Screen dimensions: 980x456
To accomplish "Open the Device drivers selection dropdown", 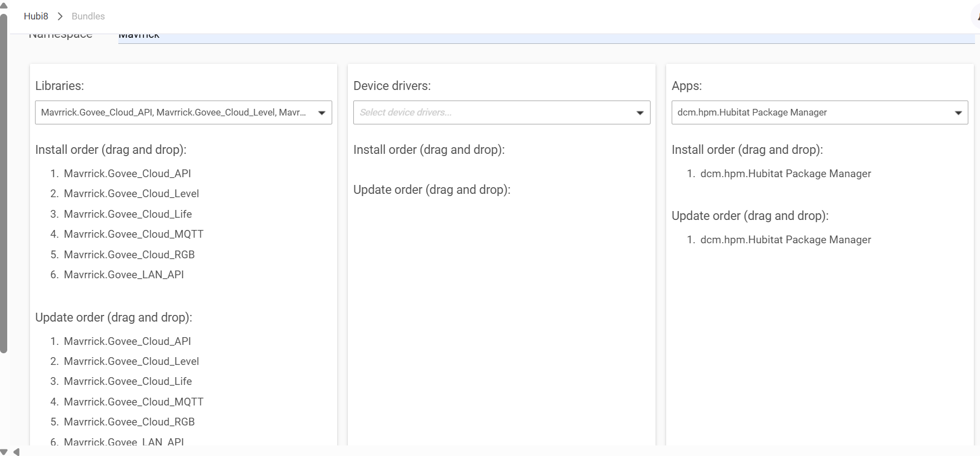I will [501, 113].
